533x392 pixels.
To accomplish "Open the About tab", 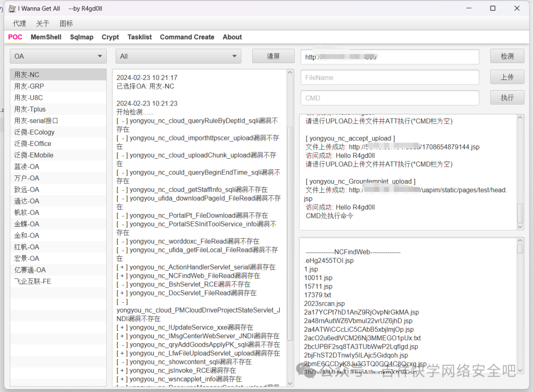I will click(232, 37).
